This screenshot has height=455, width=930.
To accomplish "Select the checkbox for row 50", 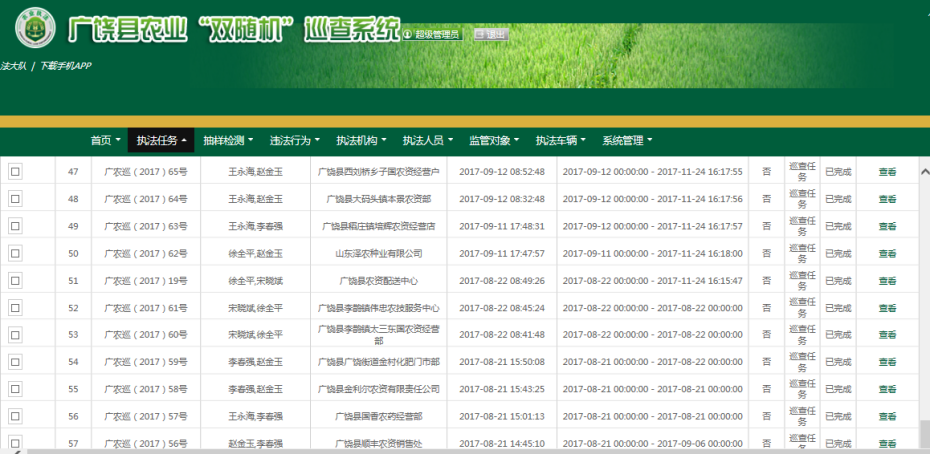I will coord(15,254).
